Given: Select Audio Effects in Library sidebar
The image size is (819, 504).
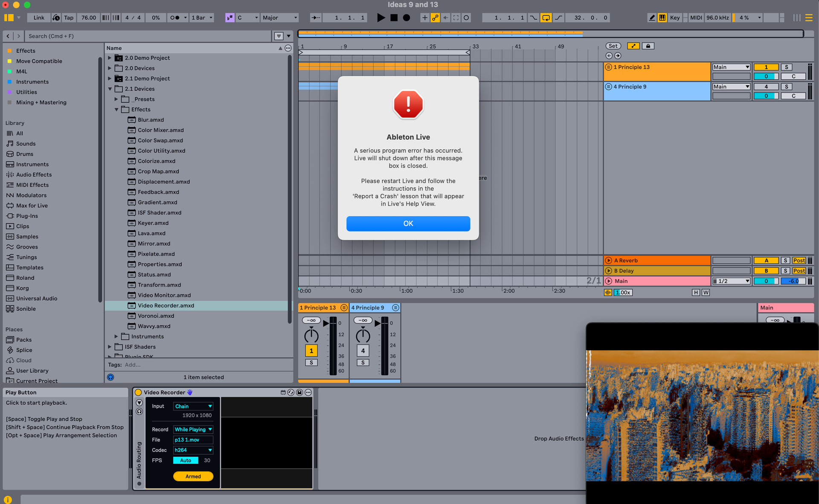Looking at the screenshot, I should (34, 174).
